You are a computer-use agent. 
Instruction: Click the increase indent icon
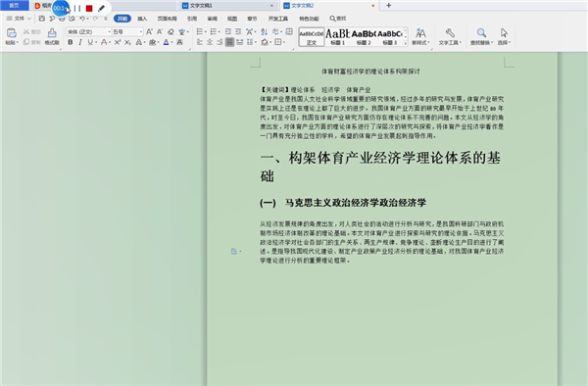(238, 32)
